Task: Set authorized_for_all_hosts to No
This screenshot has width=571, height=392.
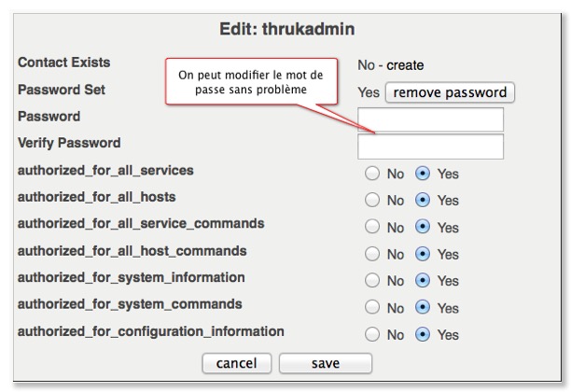Action: pyautogui.click(x=371, y=200)
